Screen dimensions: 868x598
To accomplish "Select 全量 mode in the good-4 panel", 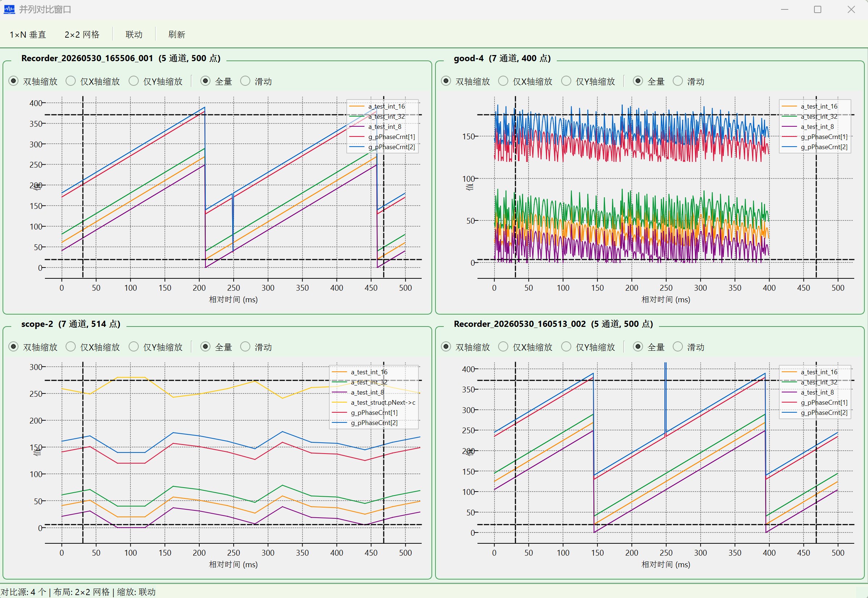I will (649, 81).
